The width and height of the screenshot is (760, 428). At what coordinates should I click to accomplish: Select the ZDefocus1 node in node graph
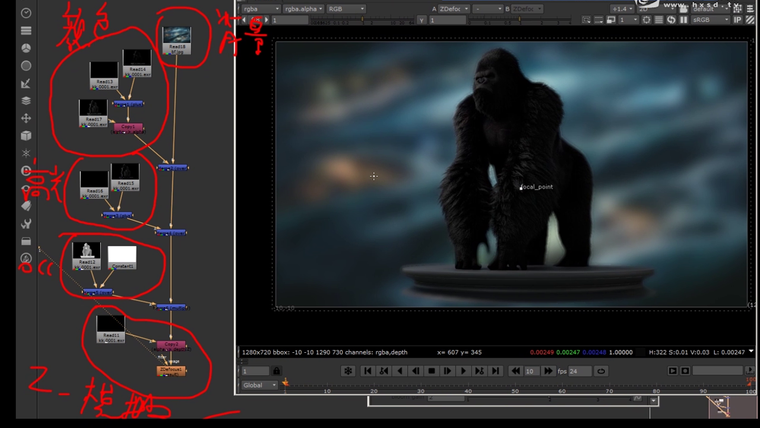point(171,369)
